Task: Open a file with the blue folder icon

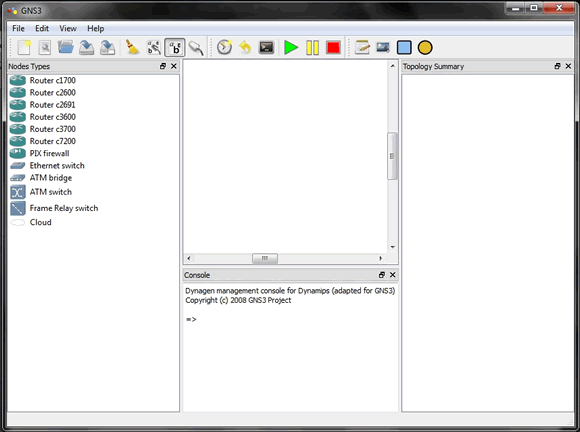Action: coord(65,47)
